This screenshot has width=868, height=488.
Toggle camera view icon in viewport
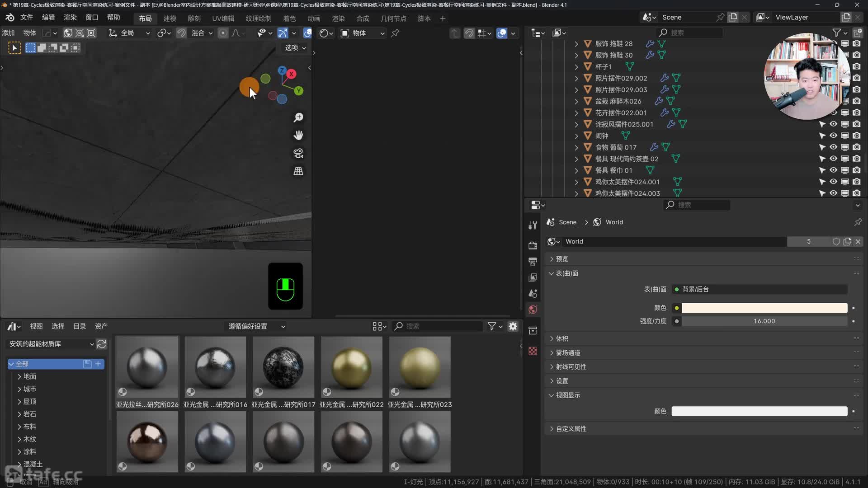298,153
